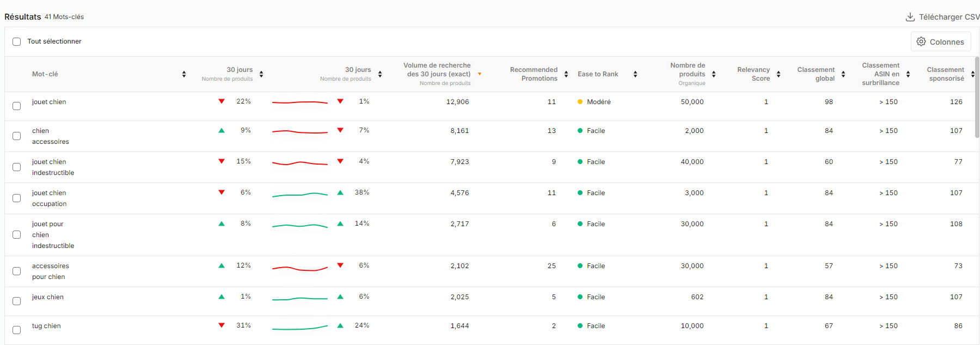Image resolution: width=980 pixels, height=345 pixels.
Task: Click the Colonnes gear icon
Action: pos(921,42)
